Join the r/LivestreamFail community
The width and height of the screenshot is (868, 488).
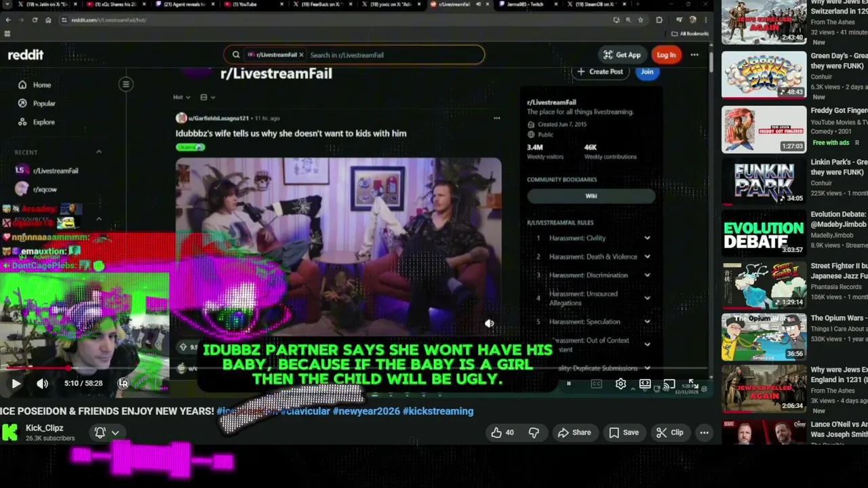(647, 71)
